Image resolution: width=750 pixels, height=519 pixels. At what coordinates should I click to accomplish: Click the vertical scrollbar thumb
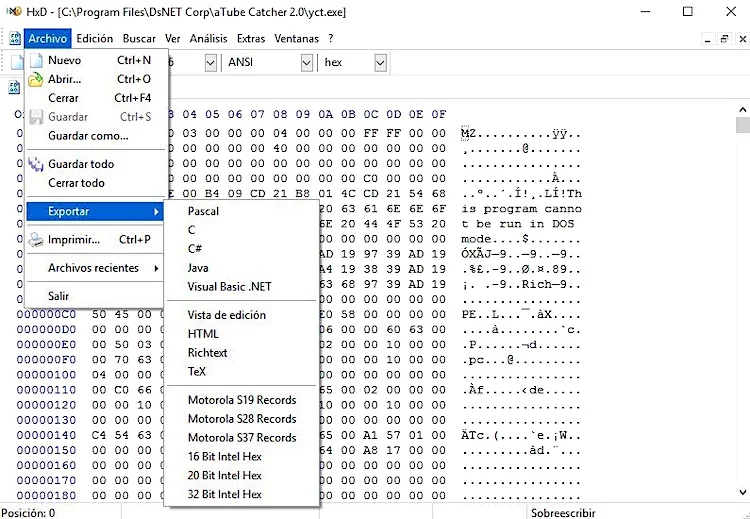(742, 124)
